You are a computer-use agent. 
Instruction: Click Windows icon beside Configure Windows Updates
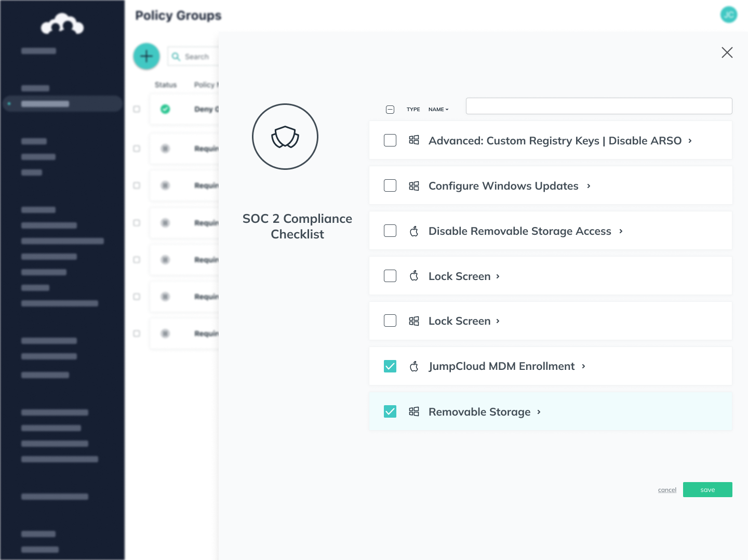pos(414,186)
